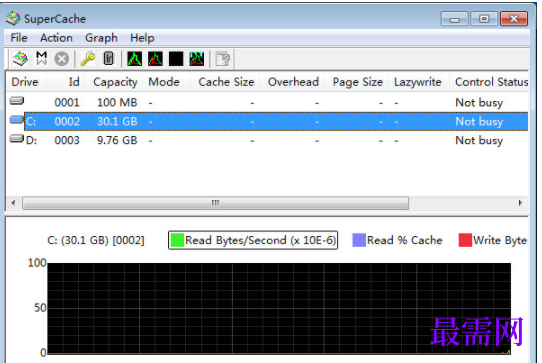The height and width of the screenshot is (363, 542).
Task: Click the solid black graph toolbar icon
Action: point(176,59)
